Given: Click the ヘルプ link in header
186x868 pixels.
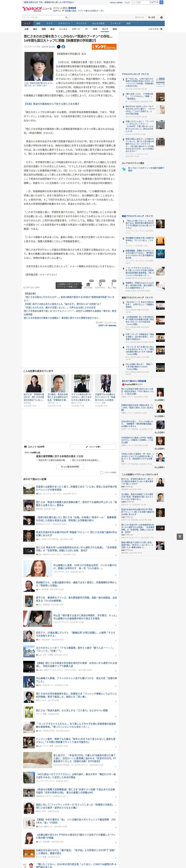Looking at the screenshot, I should (127, 2).
